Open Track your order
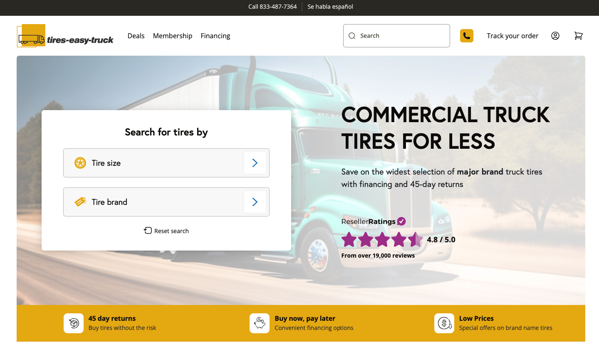This screenshot has width=599, height=364. coord(512,36)
